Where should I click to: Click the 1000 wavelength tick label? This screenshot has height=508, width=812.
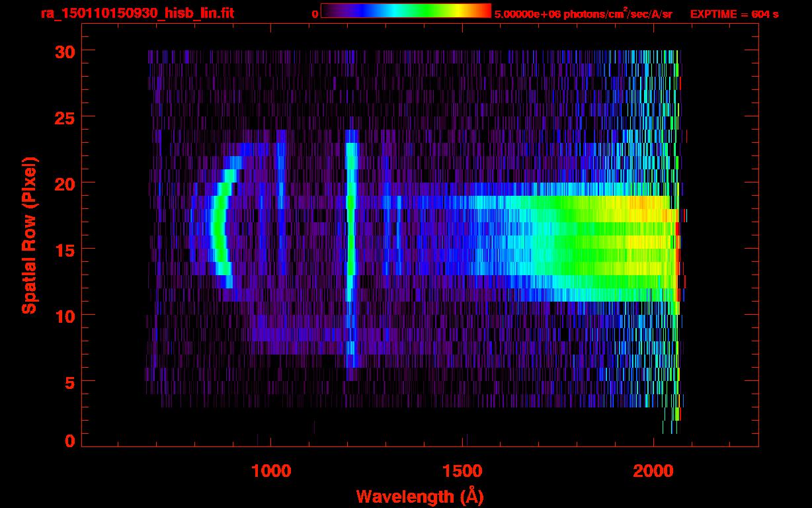coord(271,470)
